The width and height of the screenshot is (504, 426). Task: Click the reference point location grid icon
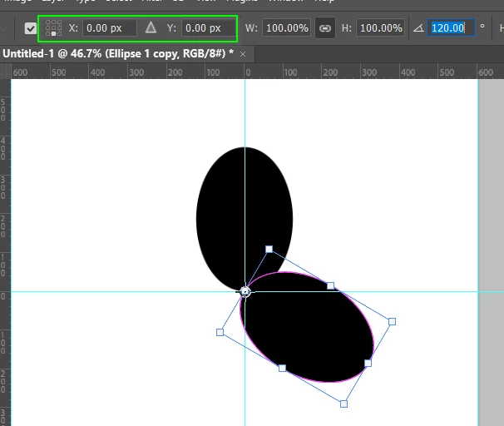[53, 28]
